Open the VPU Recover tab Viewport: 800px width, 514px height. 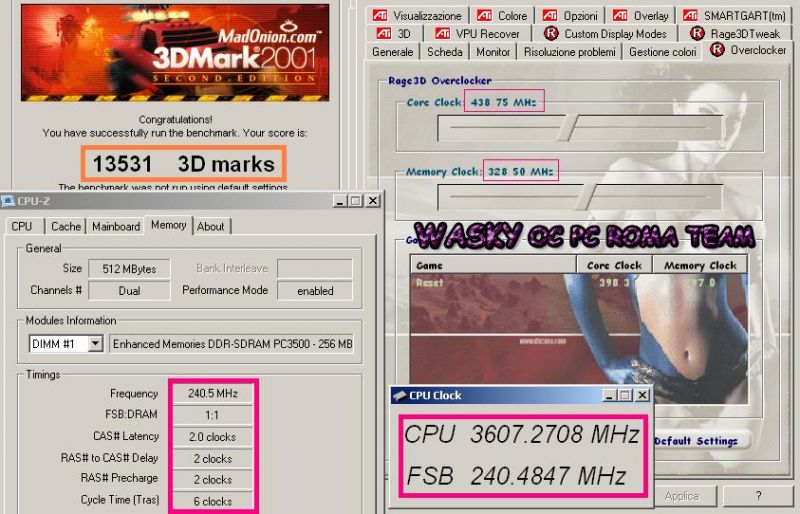point(477,34)
